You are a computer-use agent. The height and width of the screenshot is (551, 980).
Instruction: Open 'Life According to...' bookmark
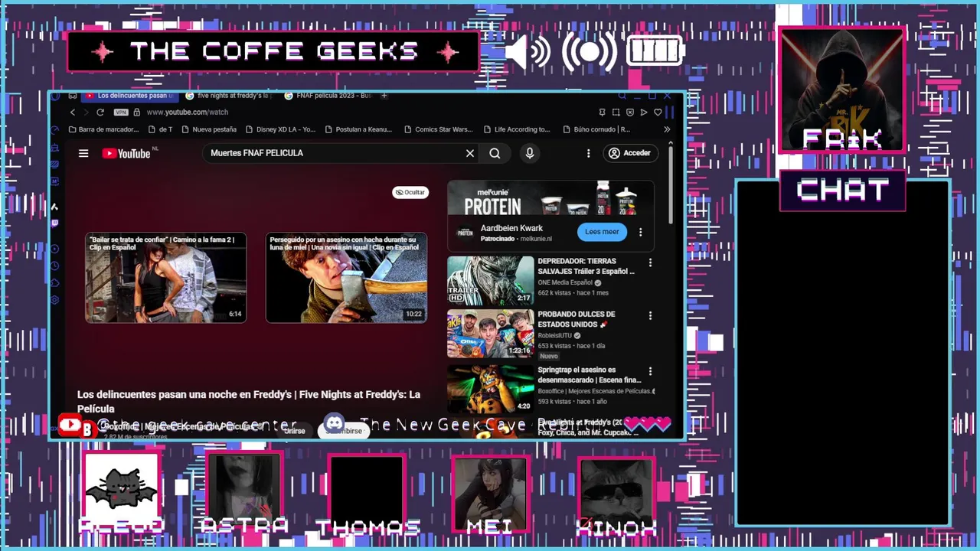pyautogui.click(x=517, y=129)
